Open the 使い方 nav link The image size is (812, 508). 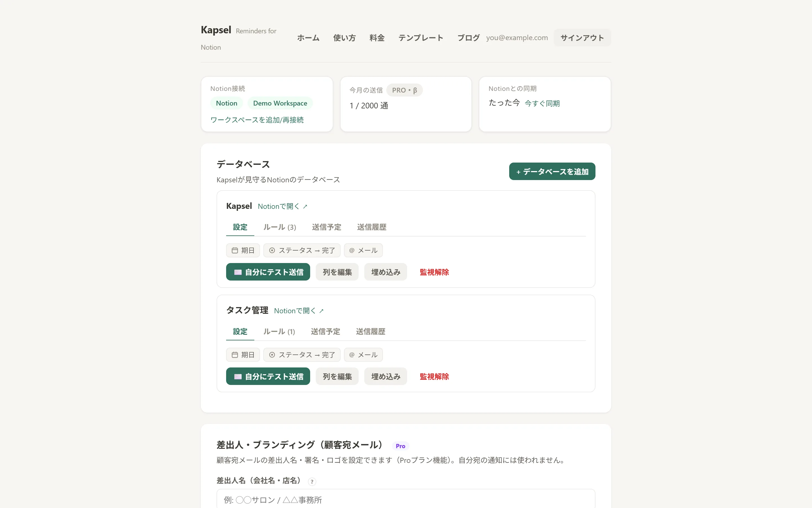pos(344,38)
